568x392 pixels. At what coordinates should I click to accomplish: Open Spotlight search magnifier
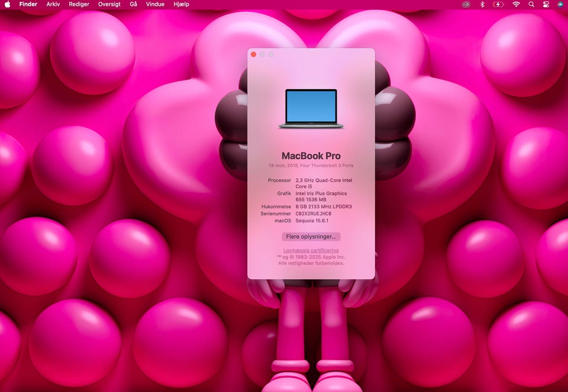pos(531,4)
